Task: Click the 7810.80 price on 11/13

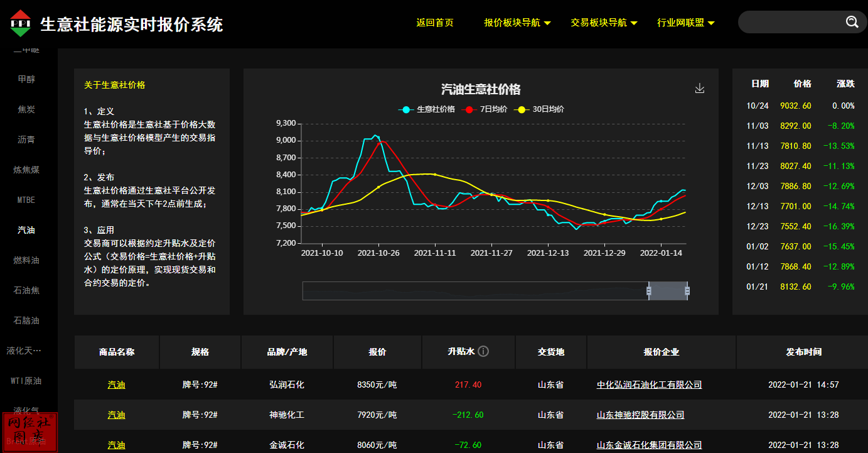Action: (x=795, y=146)
